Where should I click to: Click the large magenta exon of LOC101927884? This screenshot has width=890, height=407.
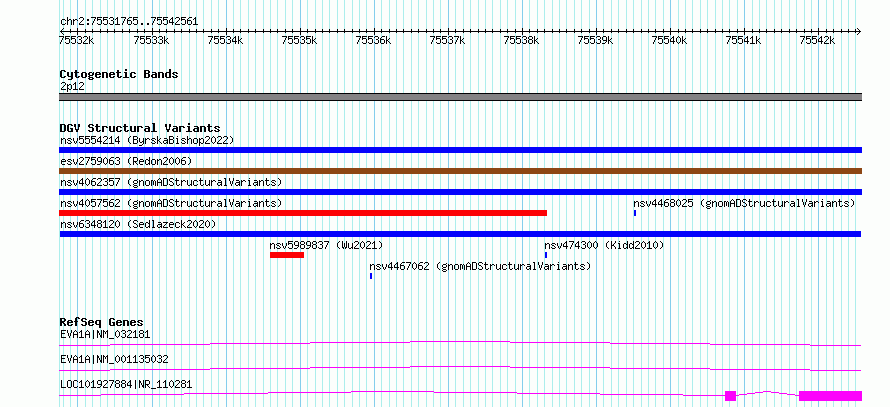coord(830,396)
